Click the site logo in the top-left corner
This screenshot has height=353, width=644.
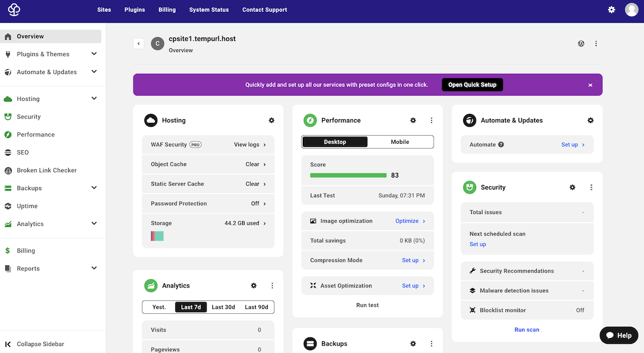tap(13, 10)
